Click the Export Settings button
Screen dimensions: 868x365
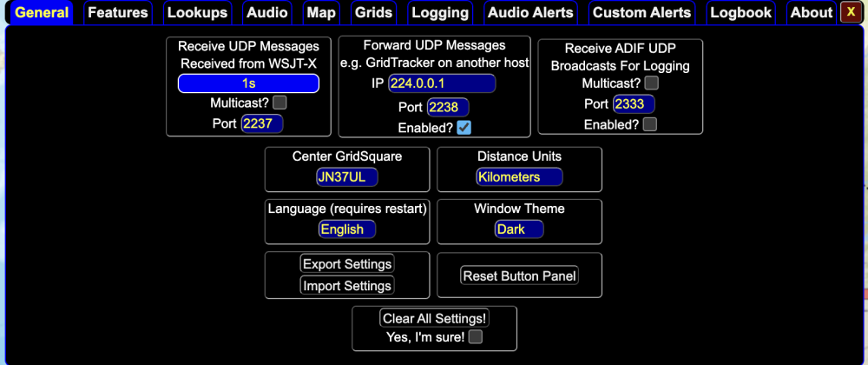click(x=347, y=263)
